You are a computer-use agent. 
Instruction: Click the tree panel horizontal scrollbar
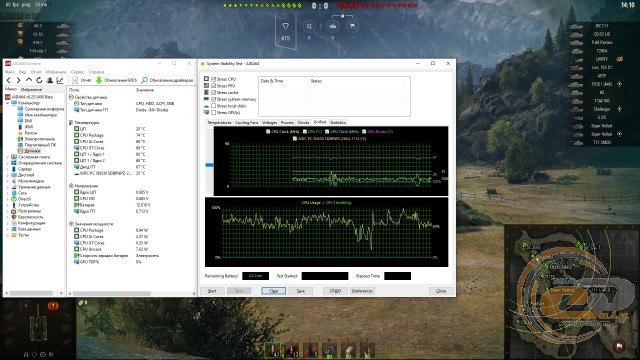31,293
